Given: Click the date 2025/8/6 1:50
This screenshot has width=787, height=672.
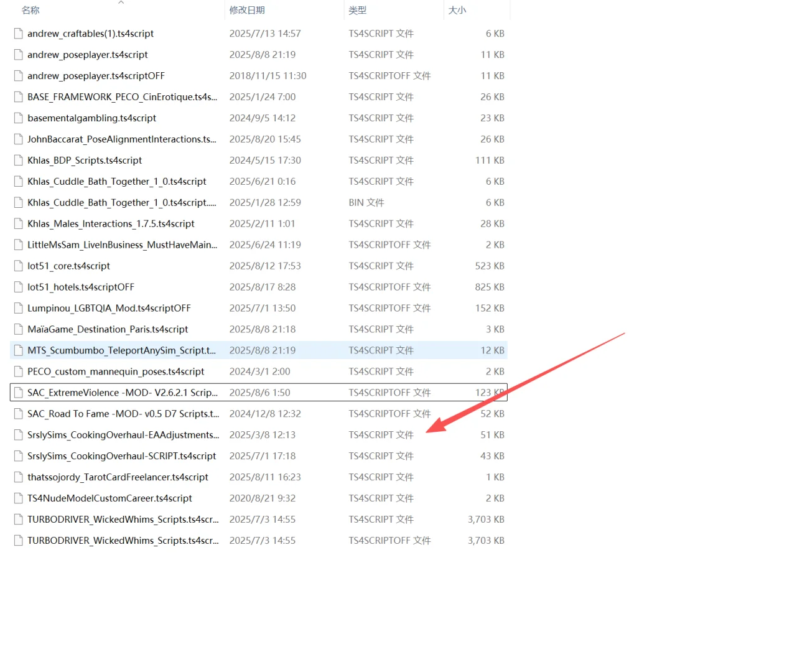Looking at the screenshot, I should click(x=259, y=393).
